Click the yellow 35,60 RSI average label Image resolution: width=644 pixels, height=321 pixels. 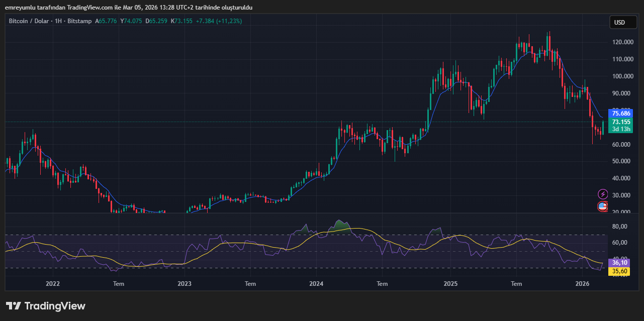click(619, 271)
